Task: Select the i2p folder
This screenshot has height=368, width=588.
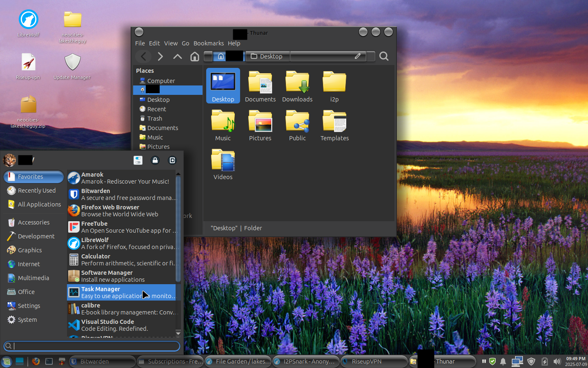Action: (x=334, y=86)
